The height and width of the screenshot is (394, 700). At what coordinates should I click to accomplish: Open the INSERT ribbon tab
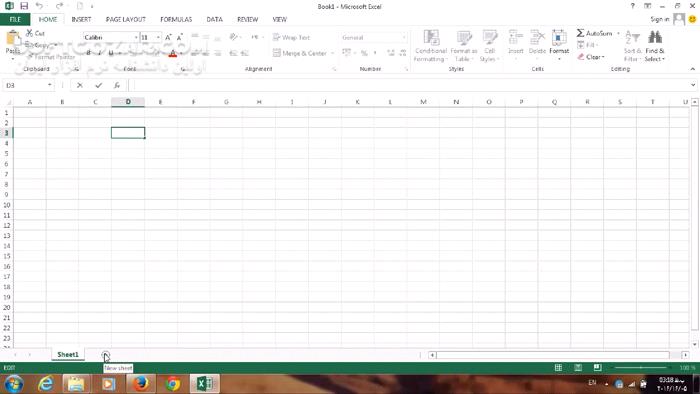click(81, 20)
